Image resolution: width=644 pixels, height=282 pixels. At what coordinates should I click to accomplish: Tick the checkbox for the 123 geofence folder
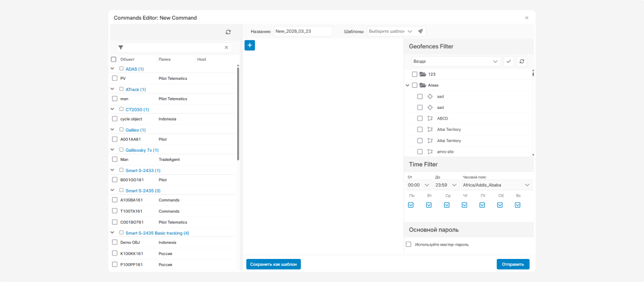point(414,75)
